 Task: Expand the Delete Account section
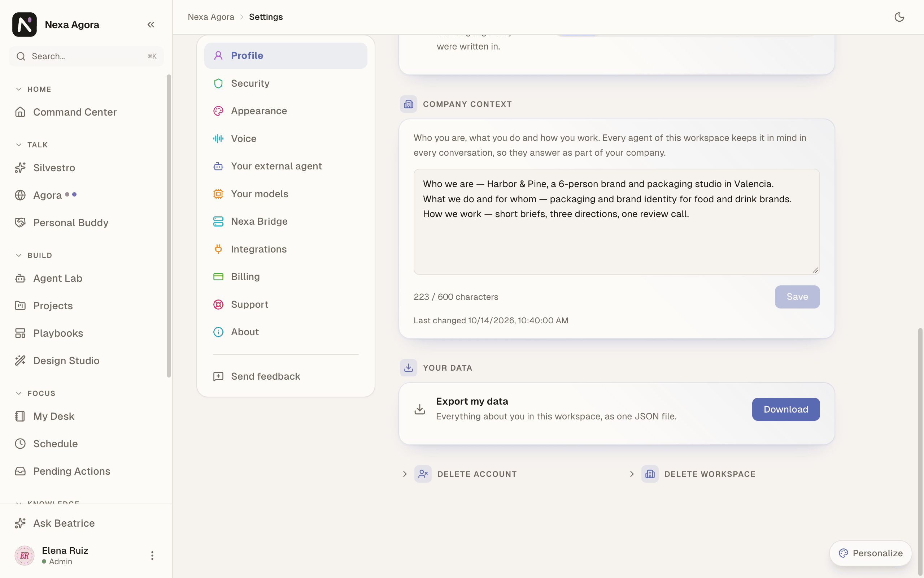tap(459, 474)
